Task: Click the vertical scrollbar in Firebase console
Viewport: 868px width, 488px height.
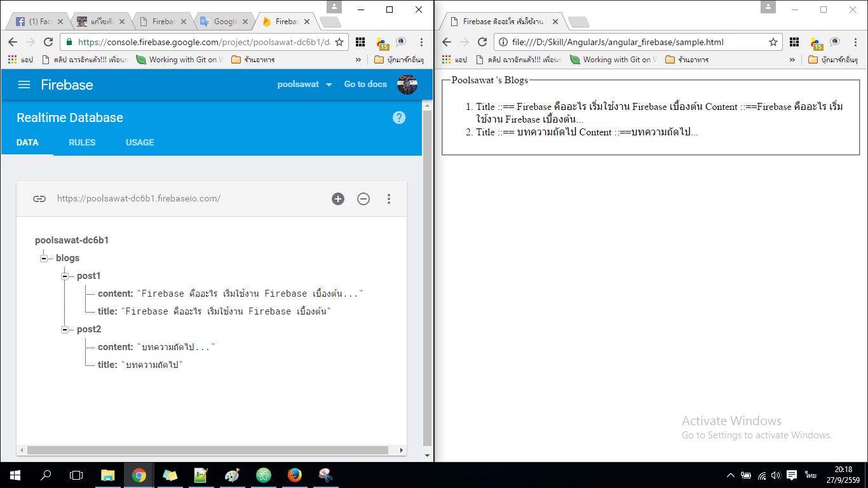Action: pos(427,278)
